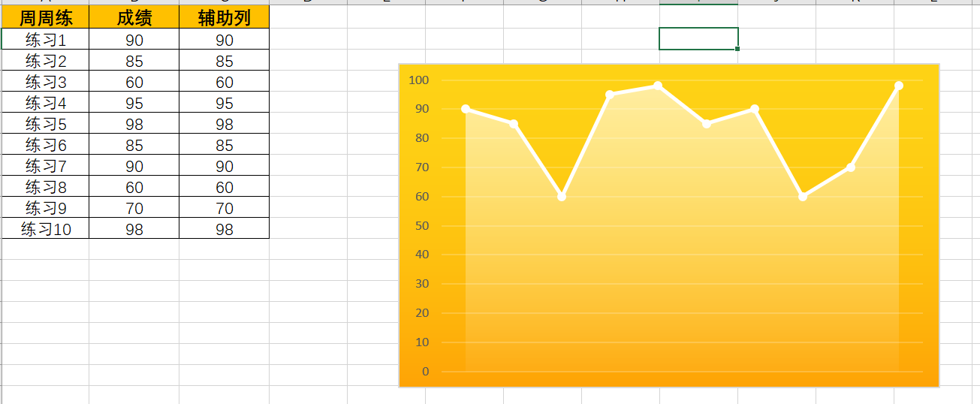Screen dimensions: 980x404
Task: Select the eighth line marker, second dip to 60
Action: [803, 197]
